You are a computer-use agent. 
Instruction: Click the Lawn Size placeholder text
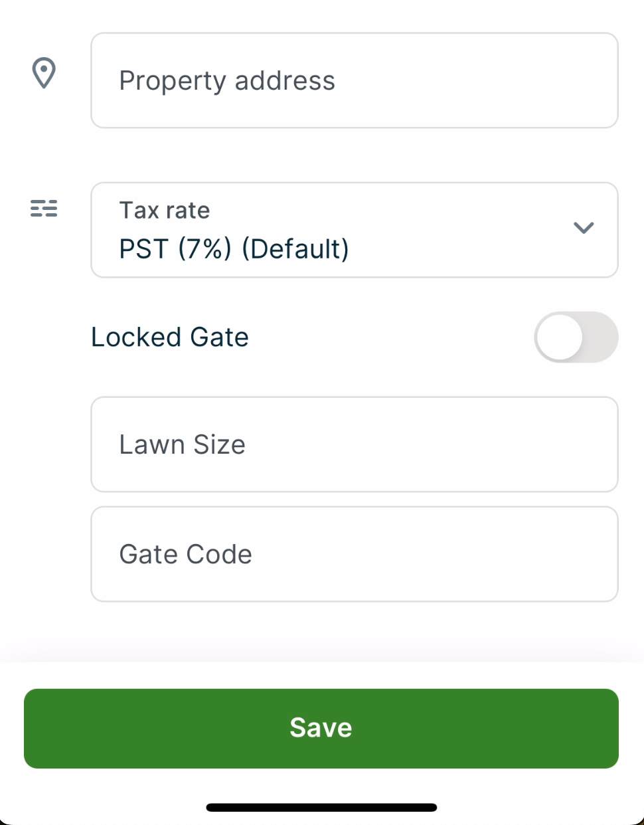coord(182,444)
